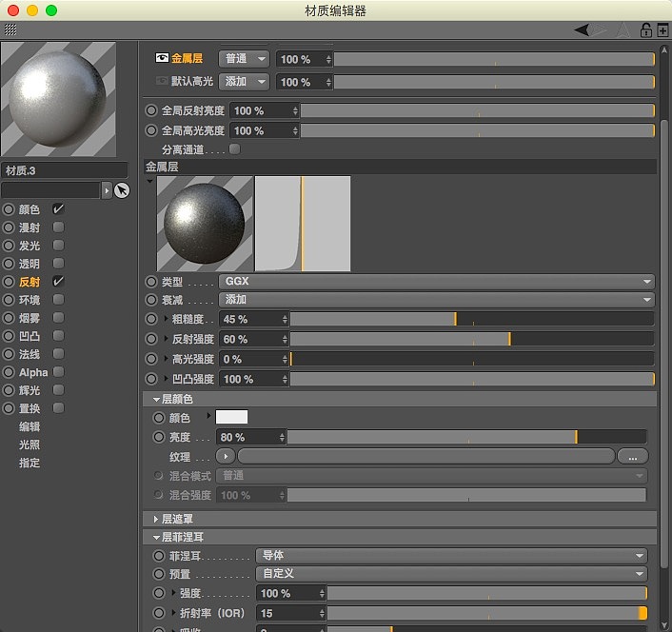Open the 类型 dropdown showing GGX
Image resolution: width=672 pixels, height=632 pixels.
click(x=436, y=282)
